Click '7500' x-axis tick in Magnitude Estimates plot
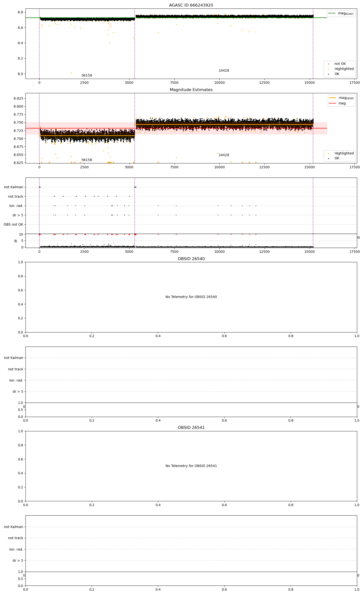Viewport: 364px width, 595px height. 174,167
